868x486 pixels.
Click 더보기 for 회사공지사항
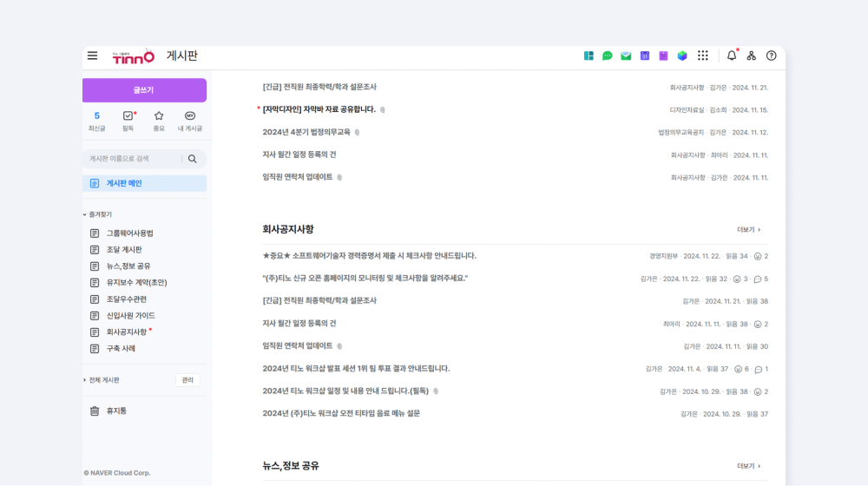748,230
